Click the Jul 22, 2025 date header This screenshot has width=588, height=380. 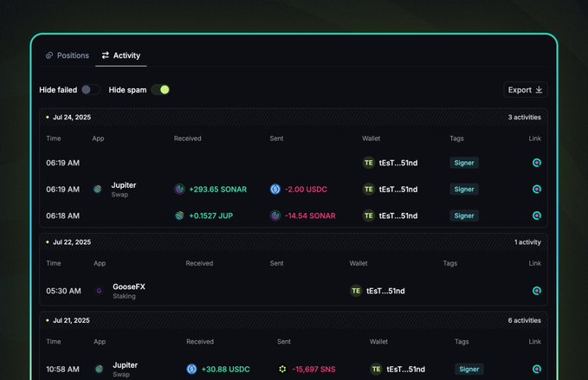pos(72,242)
